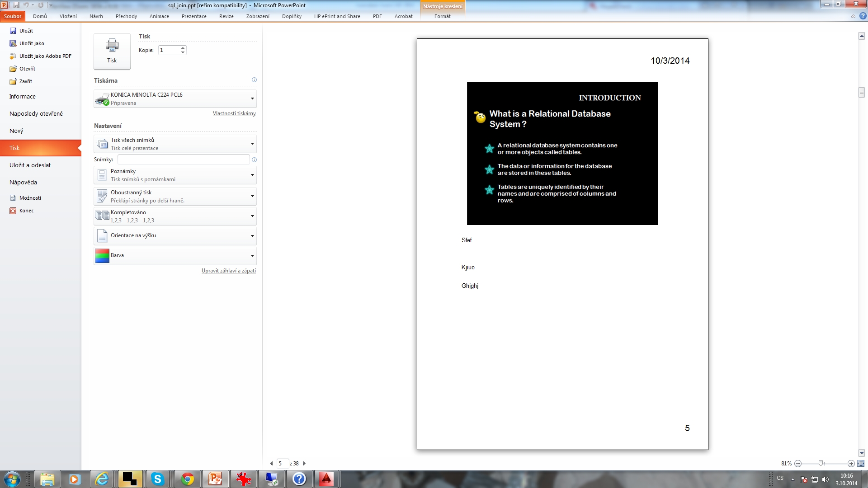Click the Otevřít folder icon
The height and width of the screenshot is (488, 868).
tap(13, 69)
